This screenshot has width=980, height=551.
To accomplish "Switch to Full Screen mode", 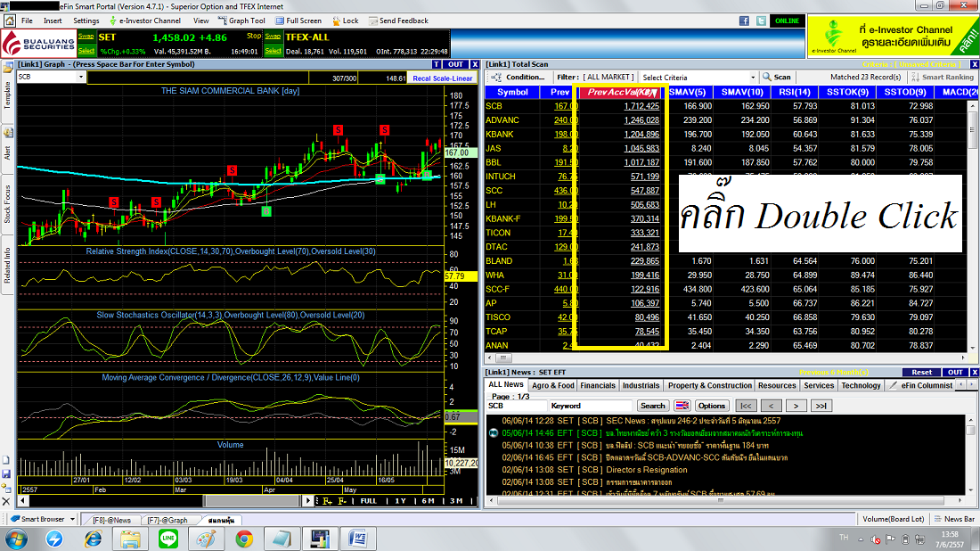I will (298, 21).
